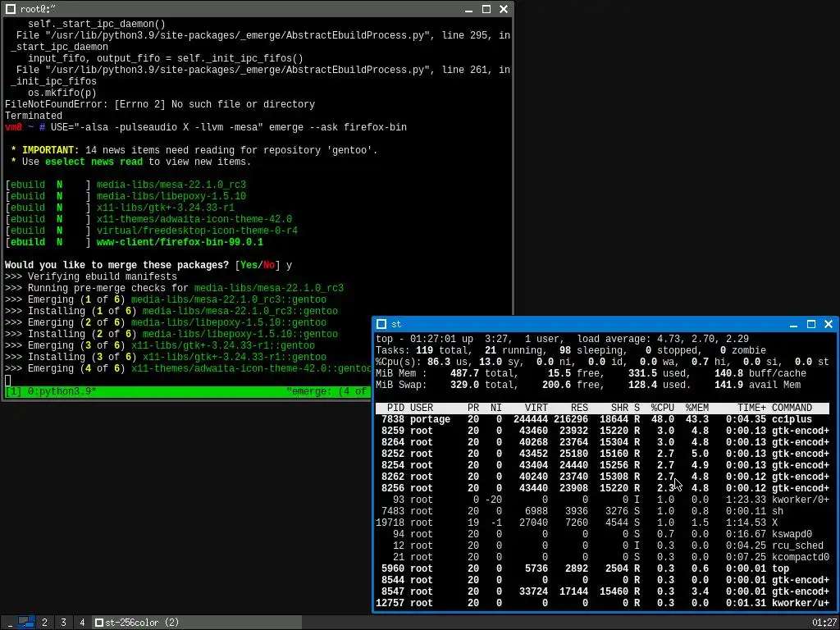The image size is (840, 630).
Task: Click the FileNotFoundError line in terminal
Action: pos(160,104)
